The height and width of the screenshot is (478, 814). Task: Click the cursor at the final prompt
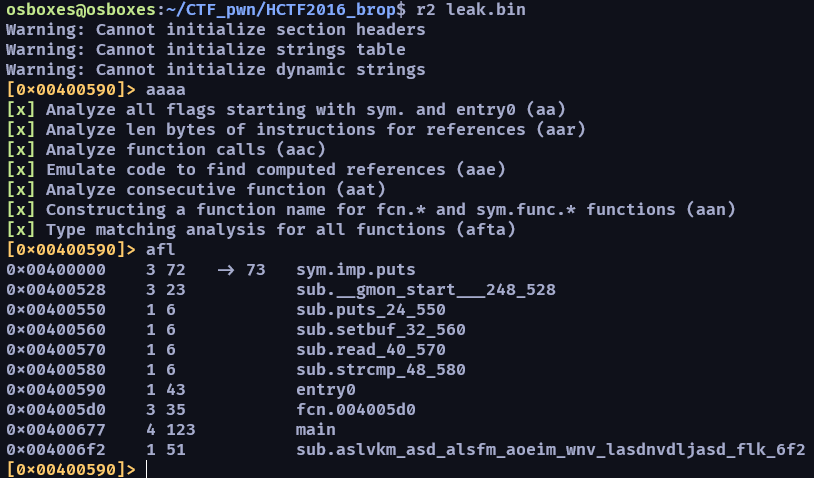pos(147,469)
